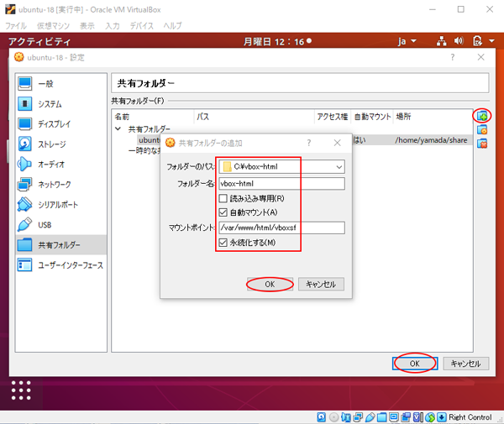Viewport: 504px width, 424px height.
Task: Open the Ubuntu show applications grid
Action: [21, 390]
